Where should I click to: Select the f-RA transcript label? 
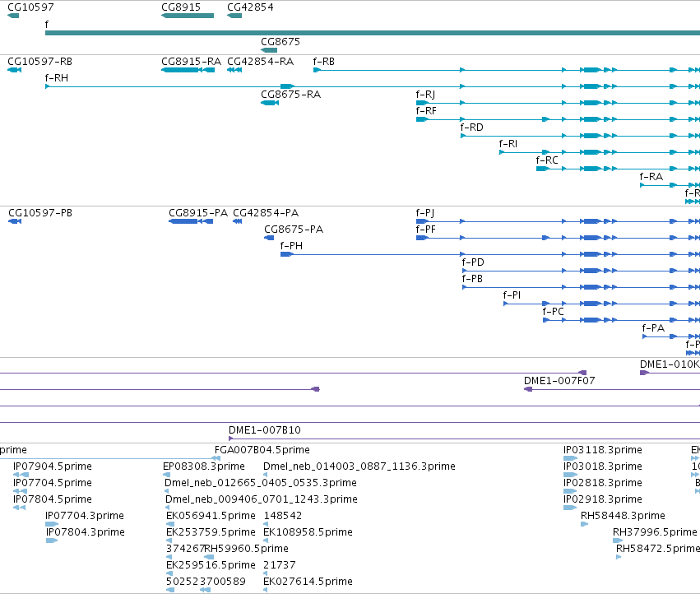click(x=651, y=177)
